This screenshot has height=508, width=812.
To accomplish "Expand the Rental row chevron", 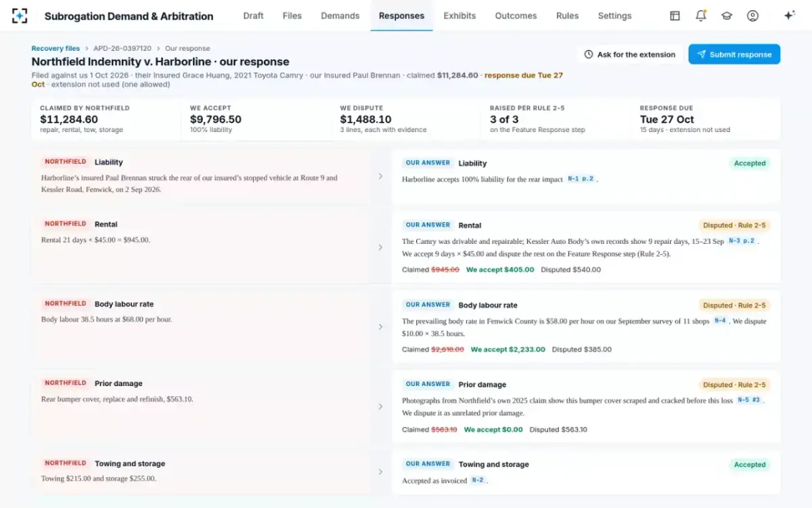I will click(x=380, y=247).
